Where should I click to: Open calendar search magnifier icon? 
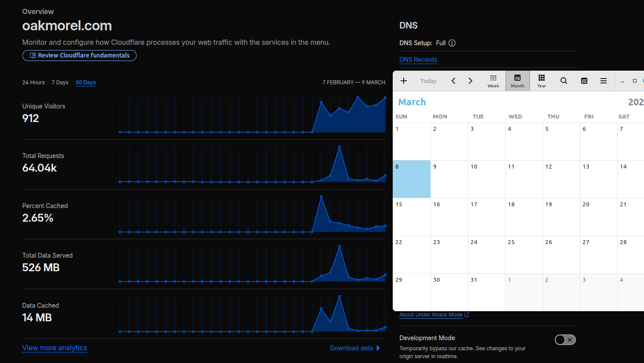[x=564, y=81]
